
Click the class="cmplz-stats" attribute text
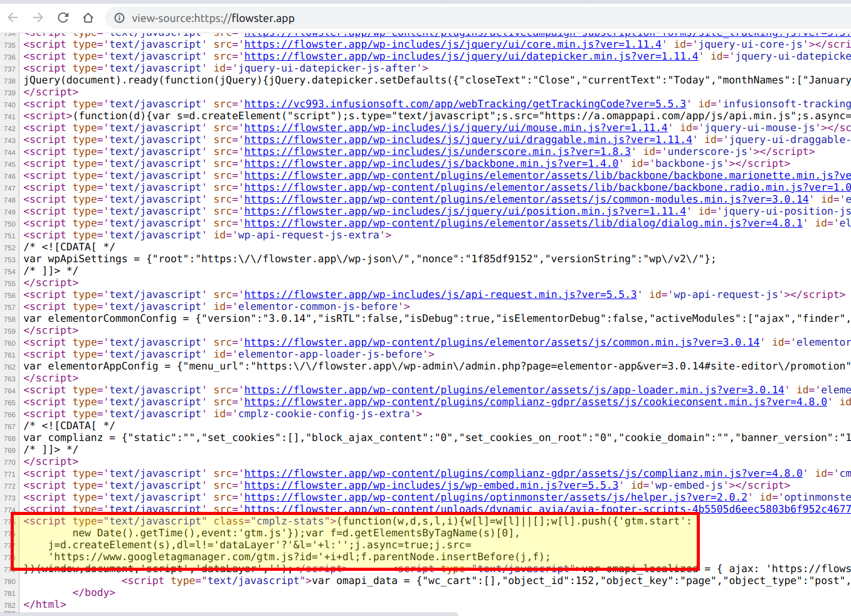[x=272, y=521]
